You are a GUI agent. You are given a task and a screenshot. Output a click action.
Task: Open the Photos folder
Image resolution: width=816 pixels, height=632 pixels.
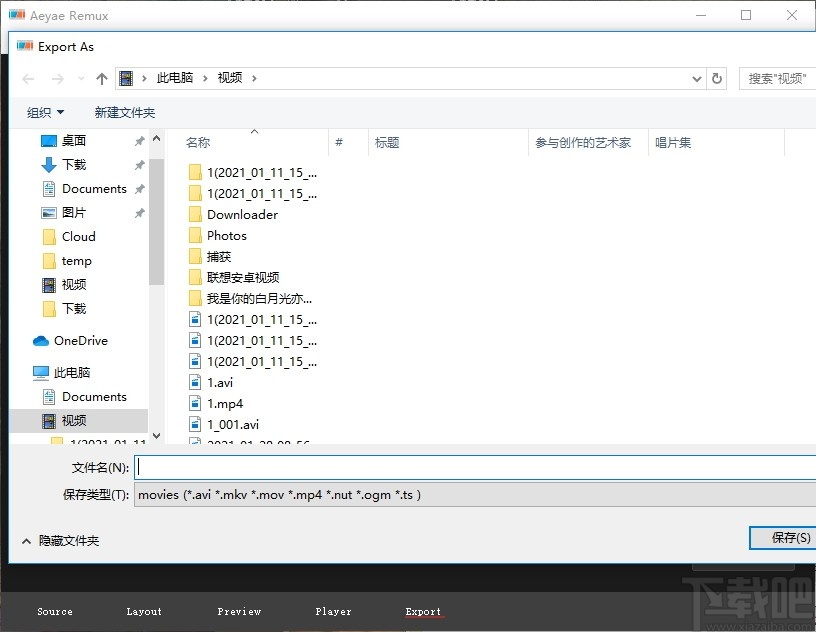tap(228, 235)
